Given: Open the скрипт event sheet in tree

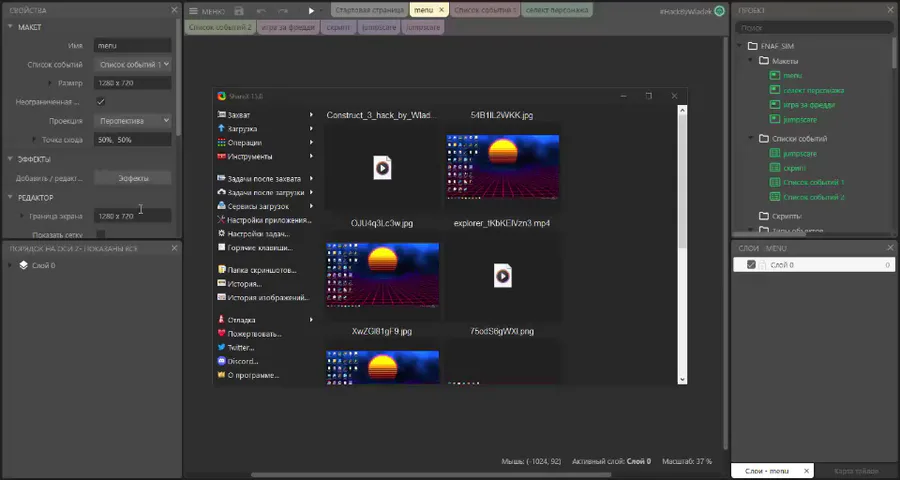Looking at the screenshot, I should click(794, 168).
